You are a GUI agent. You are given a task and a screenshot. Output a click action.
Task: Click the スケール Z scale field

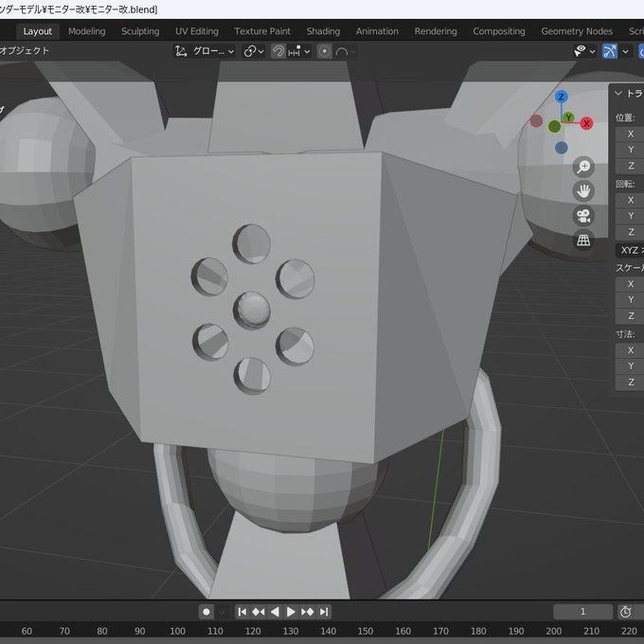pyautogui.click(x=630, y=315)
